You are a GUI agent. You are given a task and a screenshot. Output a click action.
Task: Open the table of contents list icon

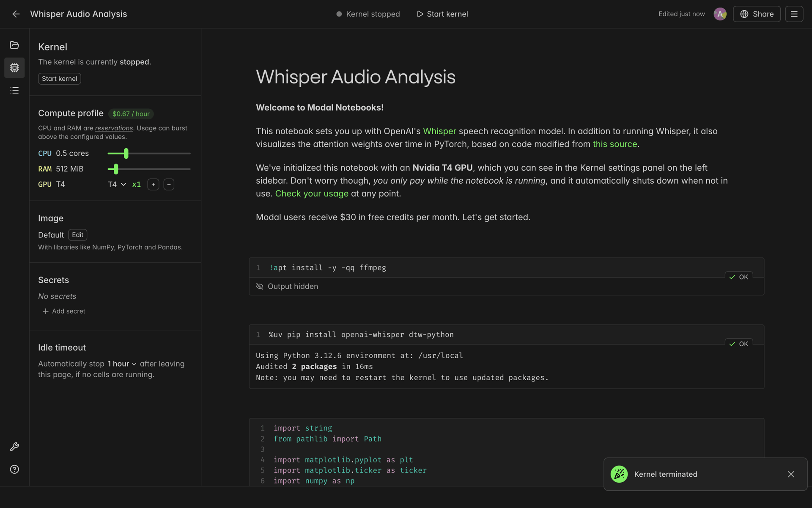(14, 90)
